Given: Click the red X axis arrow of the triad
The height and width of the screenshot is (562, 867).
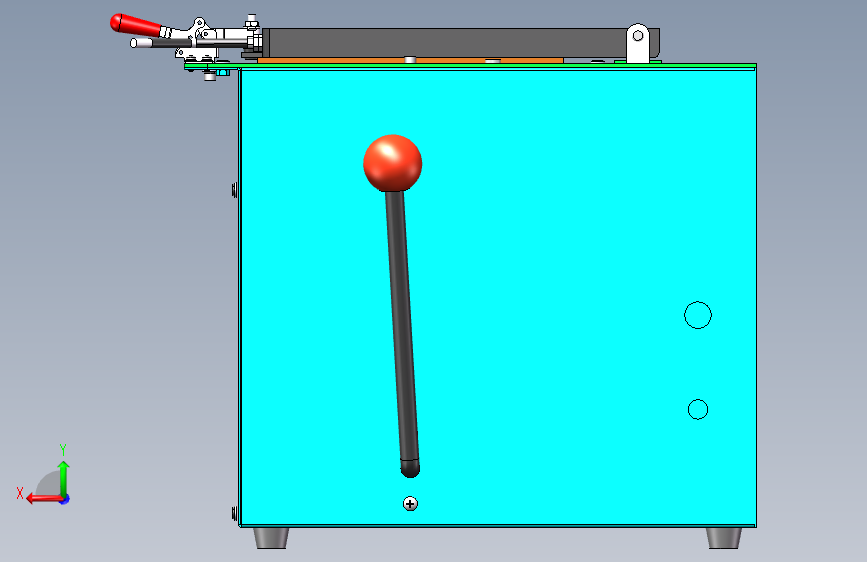Looking at the screenshot, I should tap(43, 499).
